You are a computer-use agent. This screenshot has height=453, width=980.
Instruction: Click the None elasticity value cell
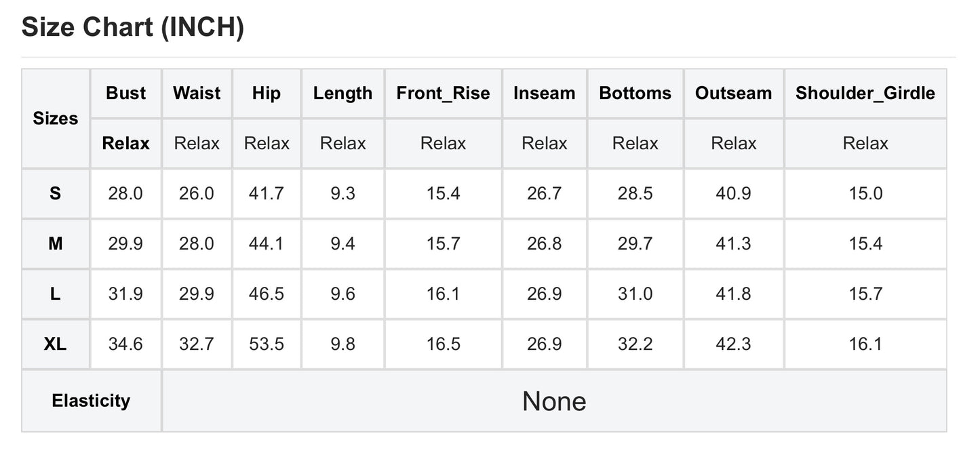[x=554, y=401]
